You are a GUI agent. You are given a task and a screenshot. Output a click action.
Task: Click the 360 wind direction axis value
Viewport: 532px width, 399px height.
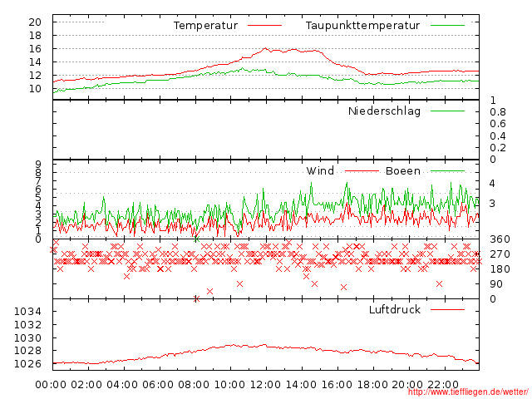(x=500, y=239)
